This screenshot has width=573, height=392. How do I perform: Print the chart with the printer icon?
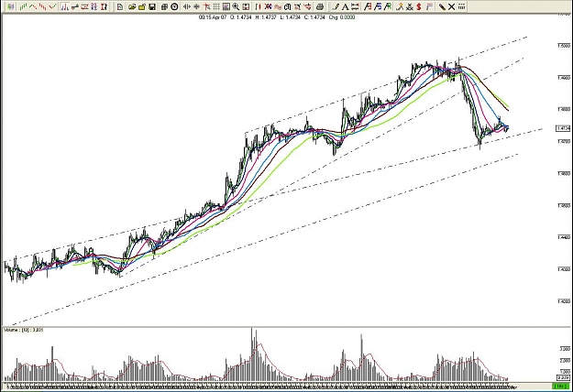(320, 6)
